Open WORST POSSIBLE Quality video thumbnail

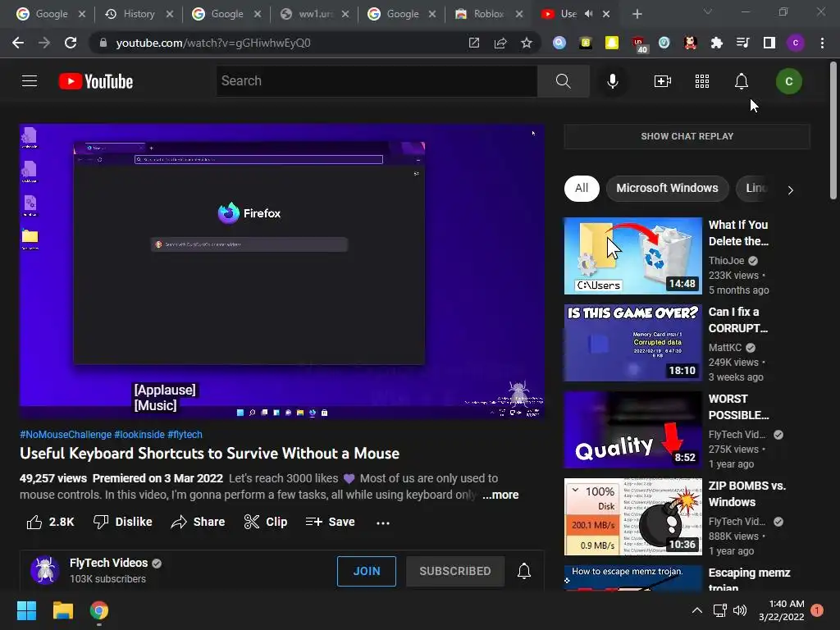(x=632, y=430)
